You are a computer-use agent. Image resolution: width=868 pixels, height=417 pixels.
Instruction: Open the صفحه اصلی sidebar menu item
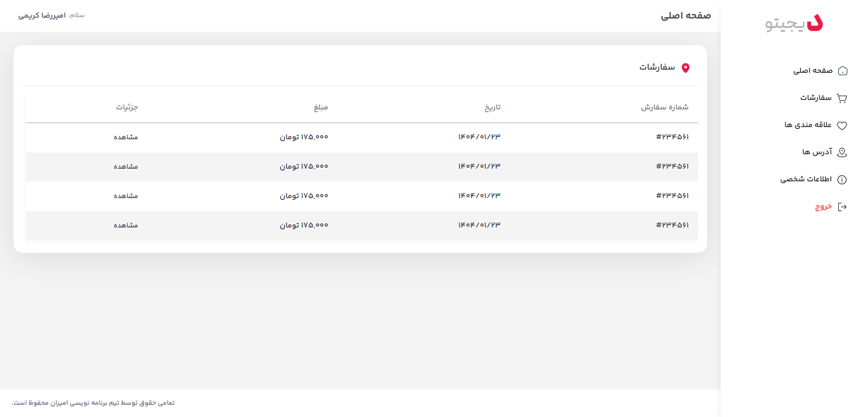tap(813, 71)
